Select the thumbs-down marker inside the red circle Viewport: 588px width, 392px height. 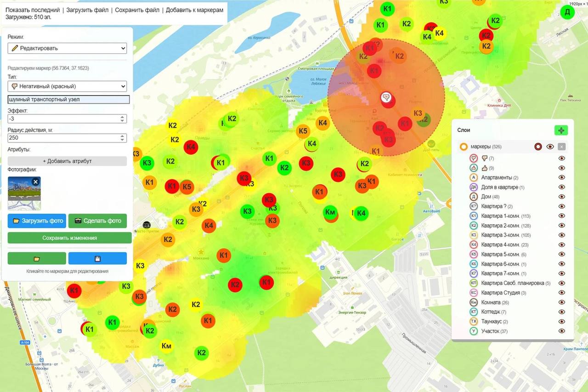[386, 97]
